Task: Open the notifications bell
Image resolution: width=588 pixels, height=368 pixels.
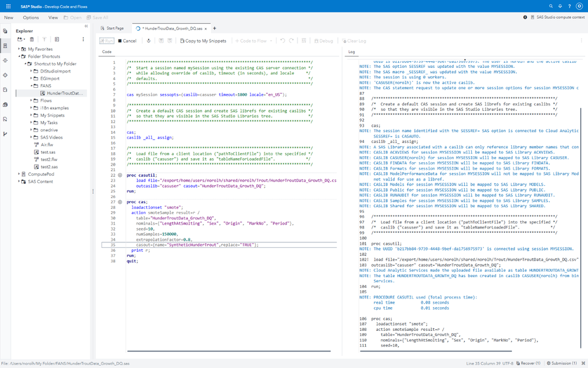Action: (x=560, y=6)
